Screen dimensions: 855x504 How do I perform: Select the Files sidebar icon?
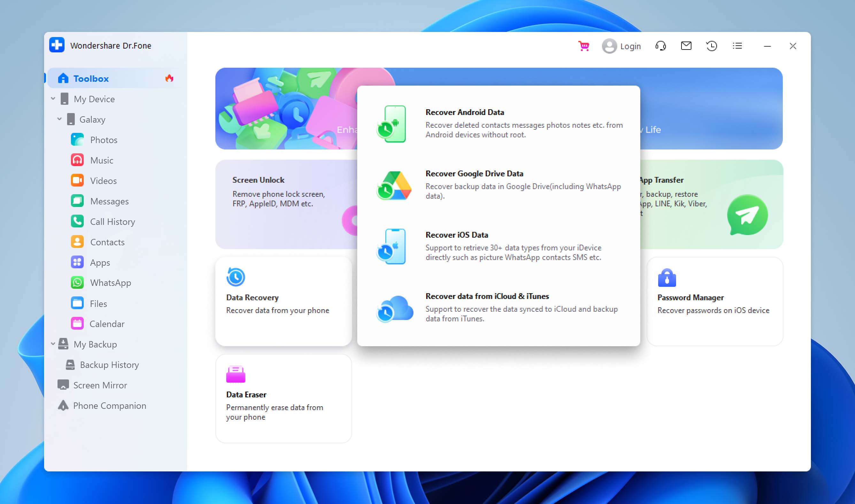tap(77, 303)
